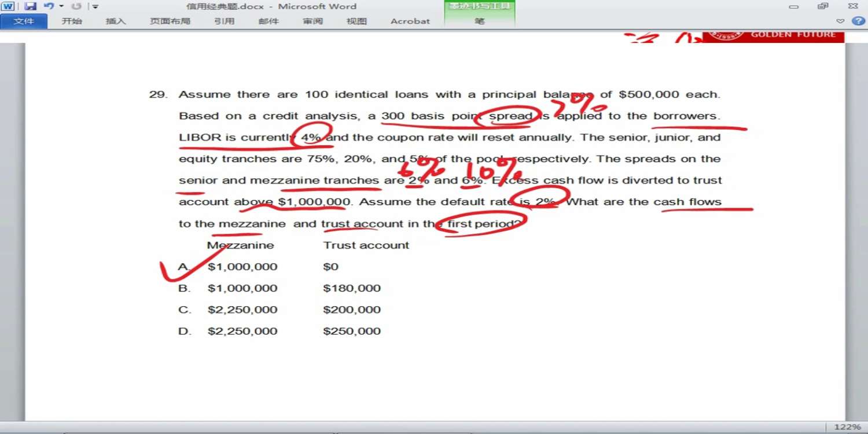Image resolution: width=868 pixels, height=434 pixels.
Task: Restore down the Word window
Action: [823, 6]
